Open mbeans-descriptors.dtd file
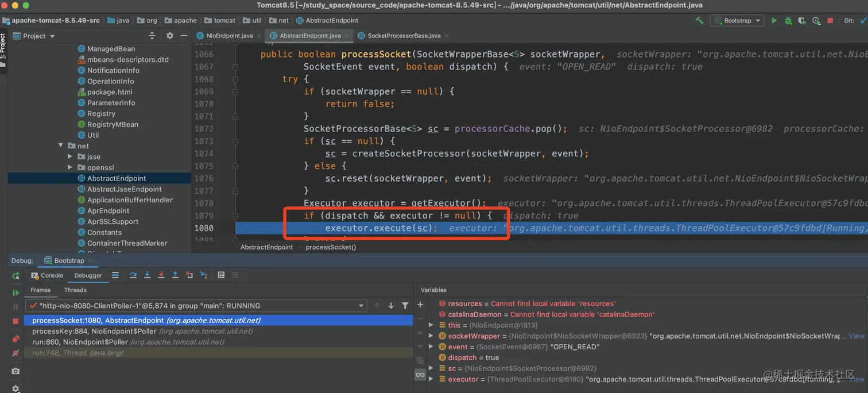The image size is (868, 393). (x=127, y=60)
